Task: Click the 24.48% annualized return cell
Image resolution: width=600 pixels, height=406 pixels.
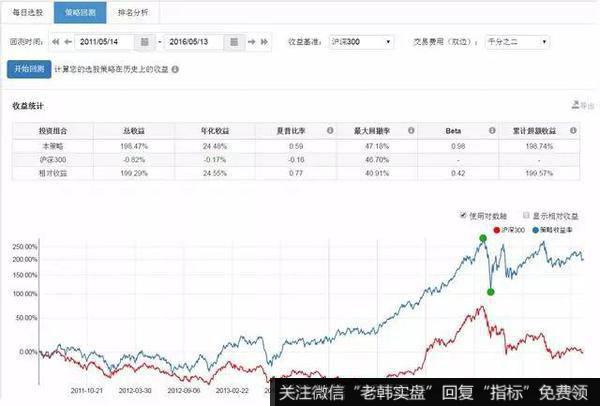Action: [x=215, y=146]
